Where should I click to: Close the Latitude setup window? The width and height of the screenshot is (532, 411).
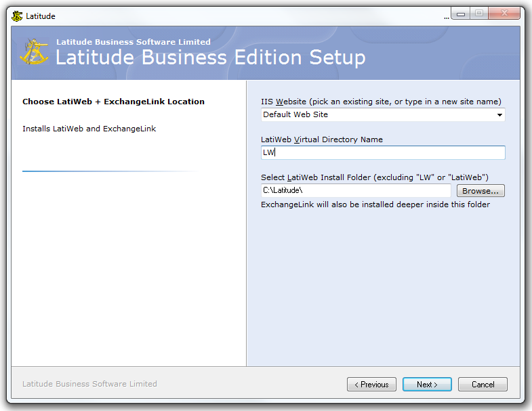pyautogui.click(x=506, y=14)
